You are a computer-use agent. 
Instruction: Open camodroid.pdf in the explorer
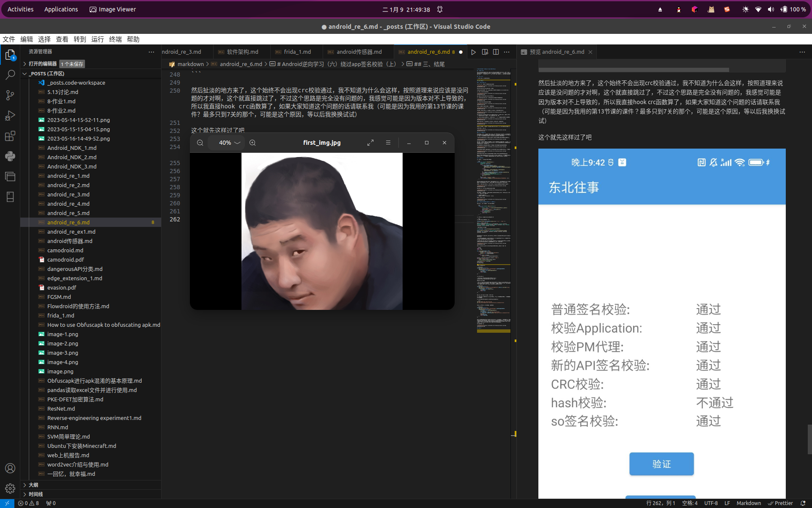pyautogui.click(x=66, y=260)
